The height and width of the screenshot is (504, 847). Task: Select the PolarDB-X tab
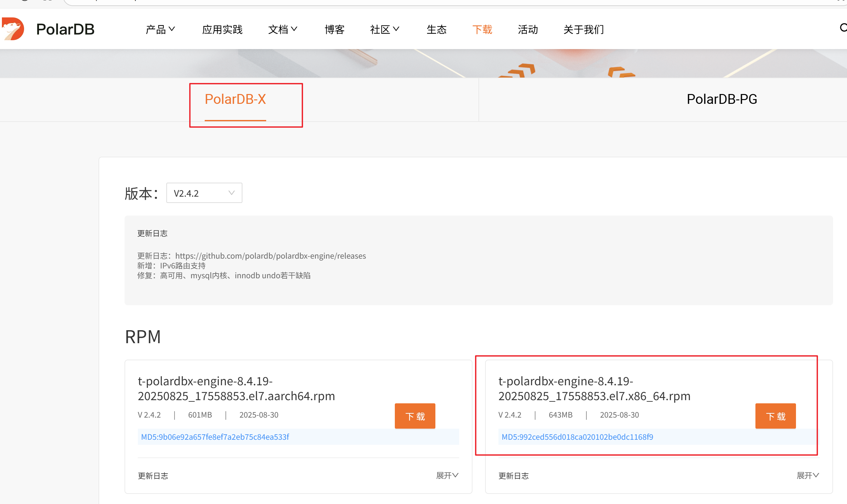tap(235, 99)
